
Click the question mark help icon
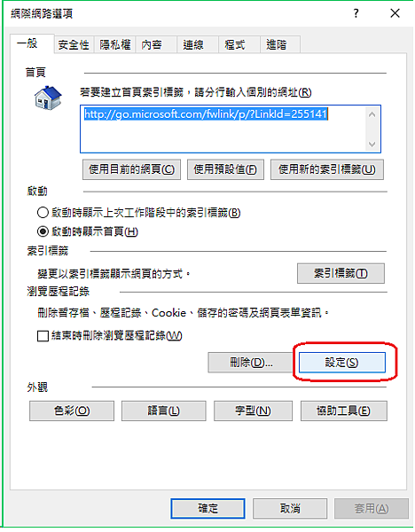point(356,13)
